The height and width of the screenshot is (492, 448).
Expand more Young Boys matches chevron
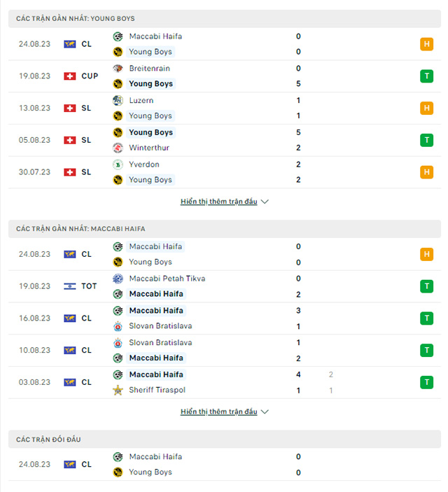265,202
